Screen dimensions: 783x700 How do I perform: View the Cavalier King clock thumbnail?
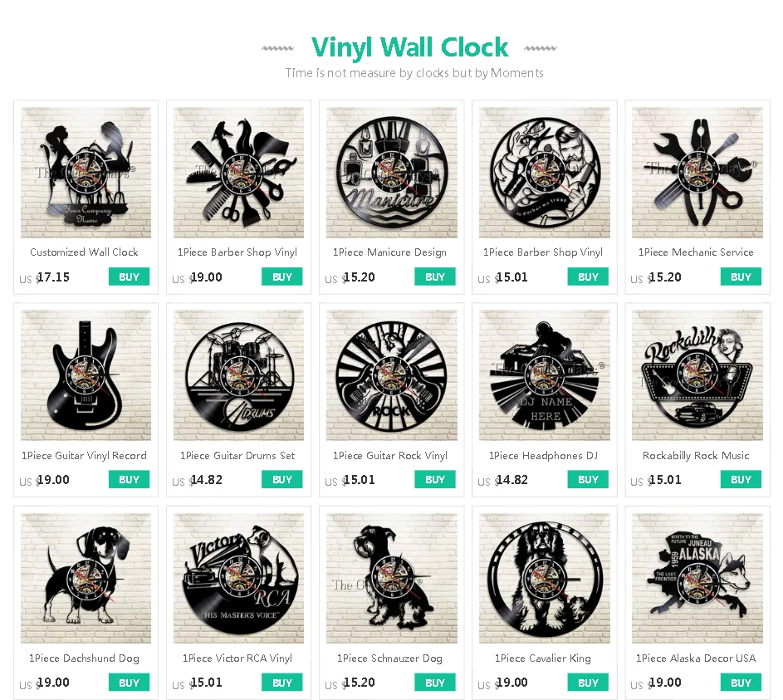[x=545, y=578]
